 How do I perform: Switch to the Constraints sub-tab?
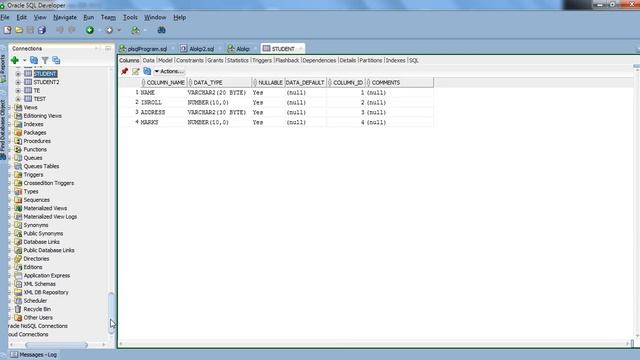[190, 60]
